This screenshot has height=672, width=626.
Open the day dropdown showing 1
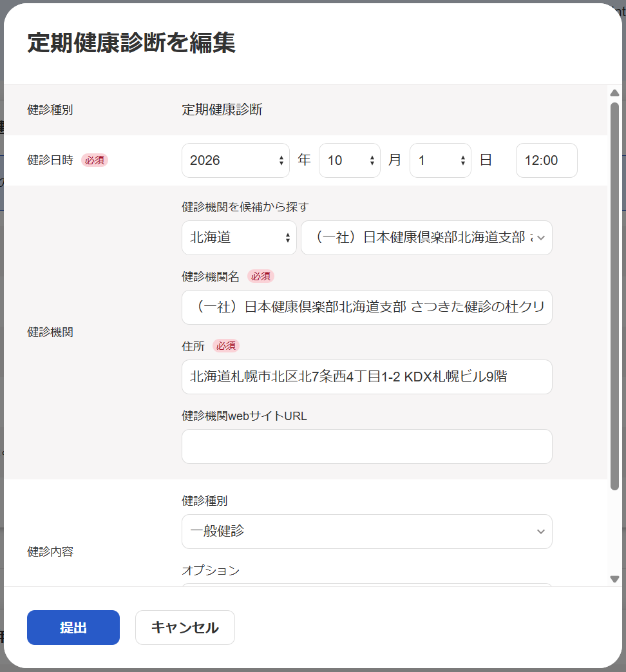pyautogui.click(x=440, y=160)
